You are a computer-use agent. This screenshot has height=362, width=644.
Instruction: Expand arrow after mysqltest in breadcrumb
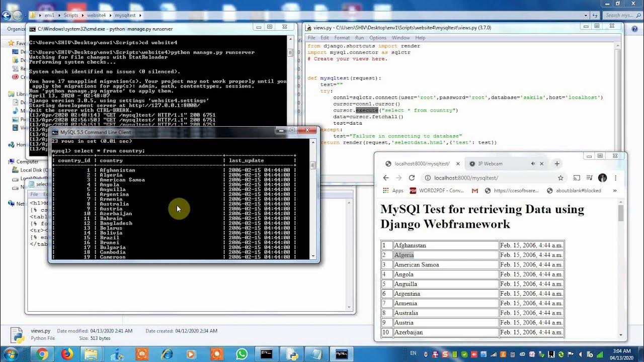click(x=140, y=16)
